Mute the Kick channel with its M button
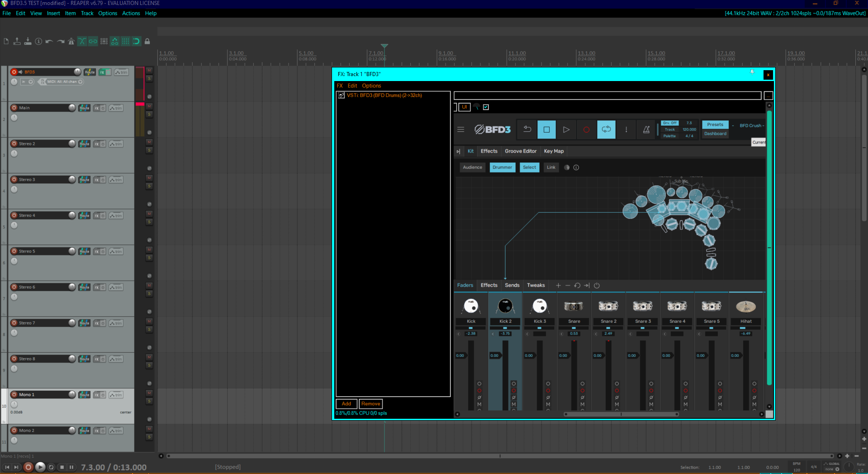868x474 pixels. click(x=479, y=404)
